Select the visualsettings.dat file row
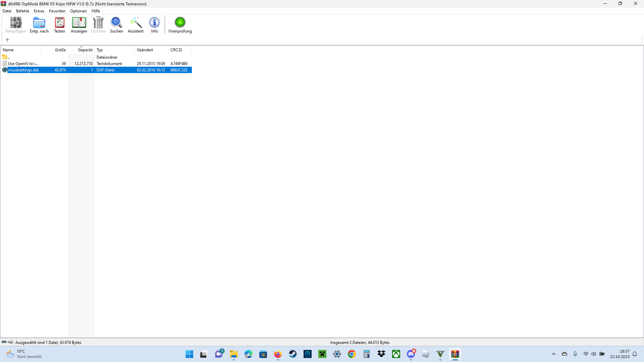Image resolution: width=644 pixels, height=362 pixels. 23,70
